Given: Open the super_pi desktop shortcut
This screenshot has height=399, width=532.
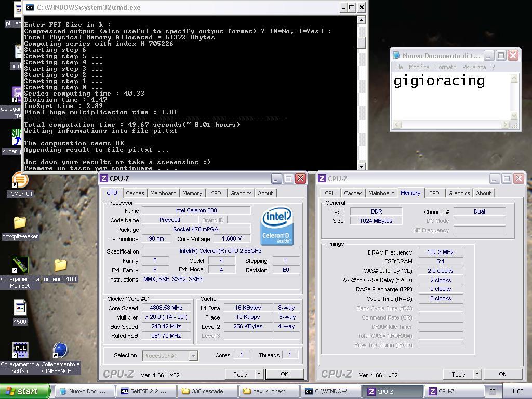Looking at the screenshot, I should point(16,137).
